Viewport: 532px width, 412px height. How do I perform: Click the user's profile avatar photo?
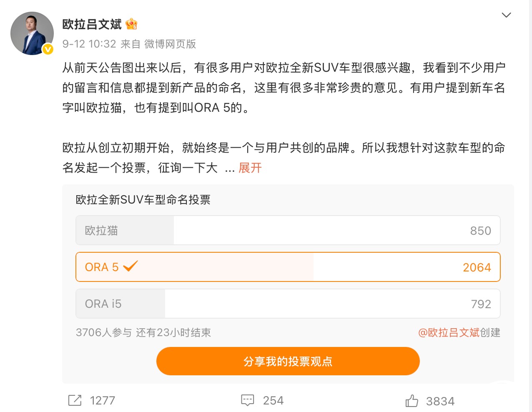32,33
